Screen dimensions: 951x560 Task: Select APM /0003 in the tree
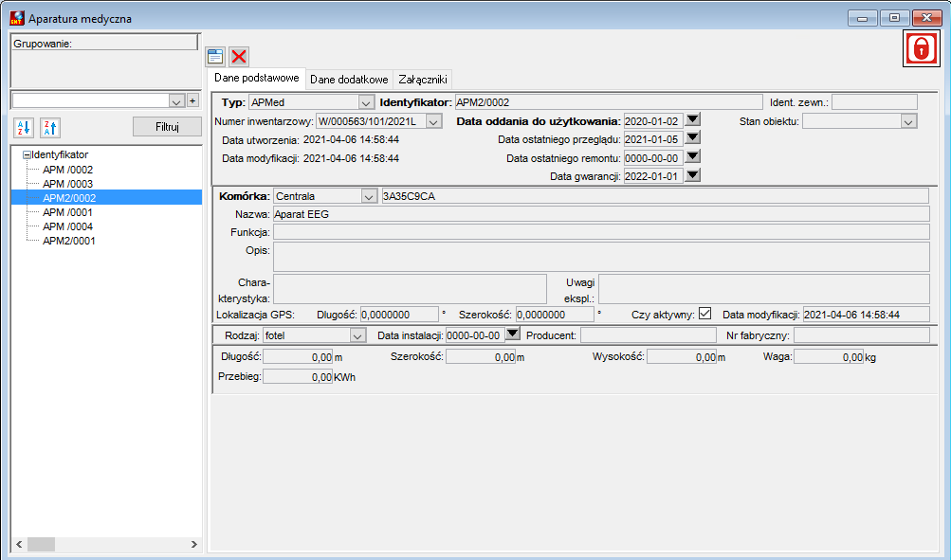click(68, 184)
